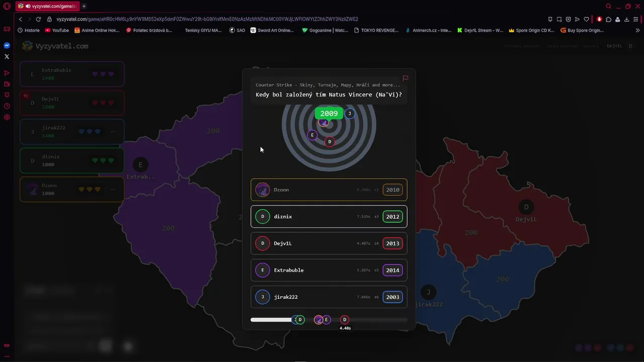Click the Vyzyvatel.com site logo

[55, 46]
